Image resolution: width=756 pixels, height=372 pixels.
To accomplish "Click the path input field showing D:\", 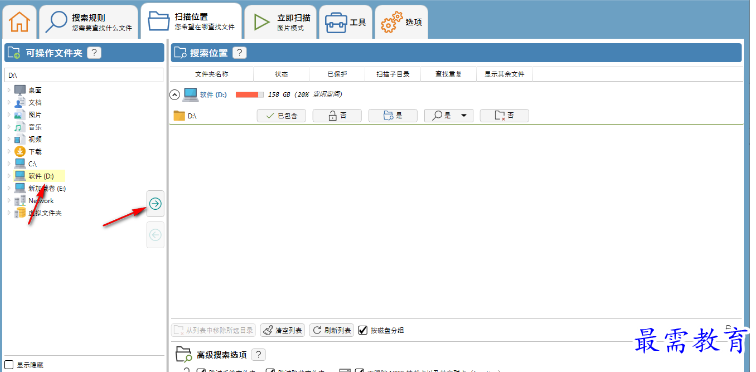I will coord(84,75).
